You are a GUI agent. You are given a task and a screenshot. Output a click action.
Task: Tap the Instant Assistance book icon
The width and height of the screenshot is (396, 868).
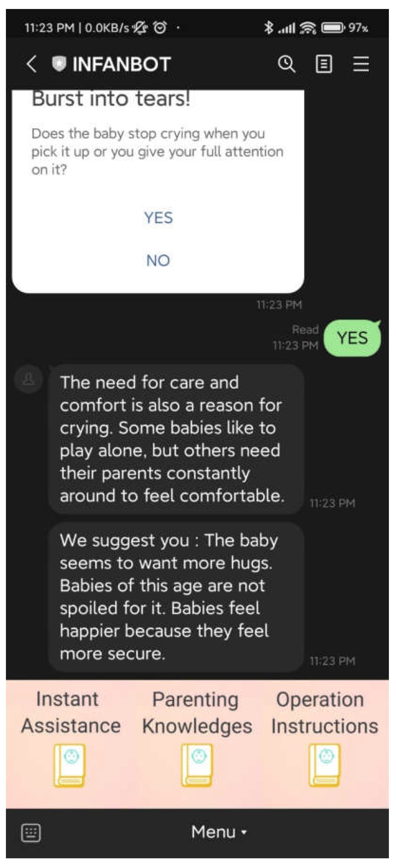69,765
